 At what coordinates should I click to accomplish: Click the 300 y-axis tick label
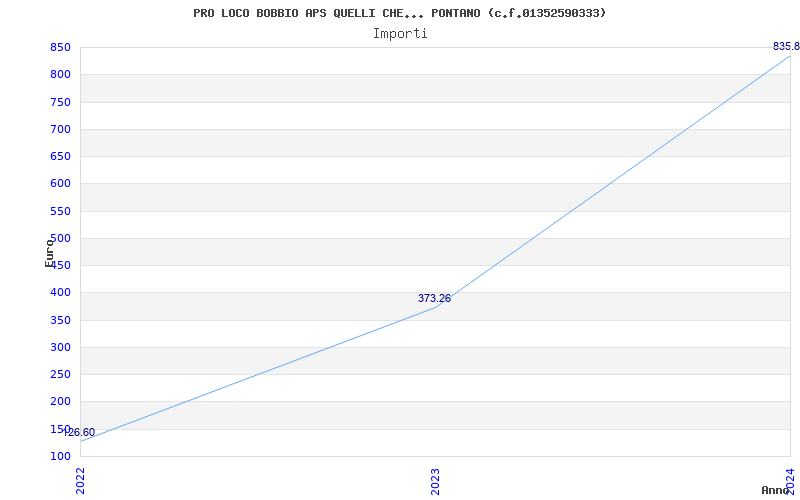(x=60, y=347)
